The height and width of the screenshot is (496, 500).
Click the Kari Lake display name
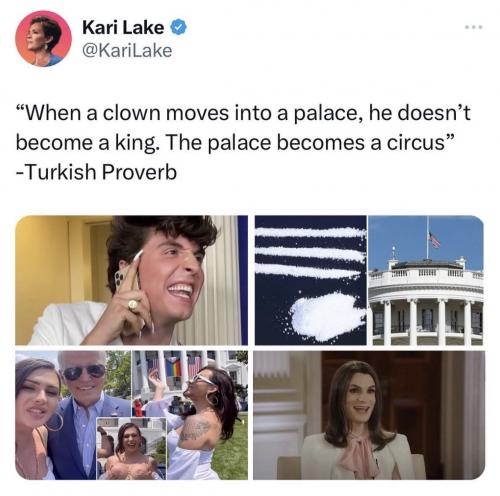(123, 27)
